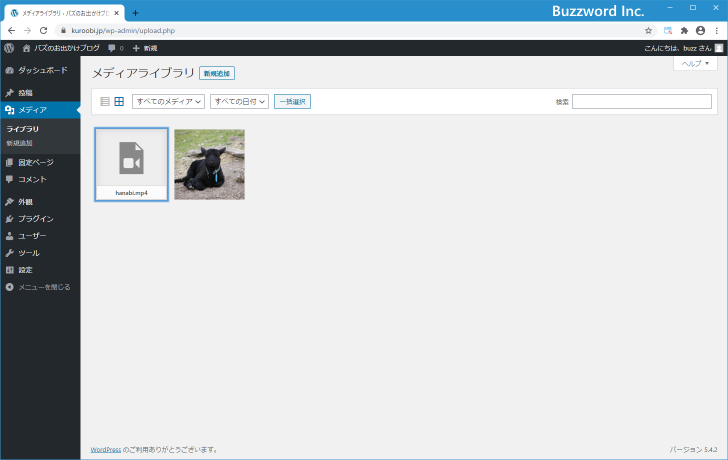This screenshot has width=728, height=460.
Task: Expand the ヘルプ help panel
Action: tap(696, 63)
